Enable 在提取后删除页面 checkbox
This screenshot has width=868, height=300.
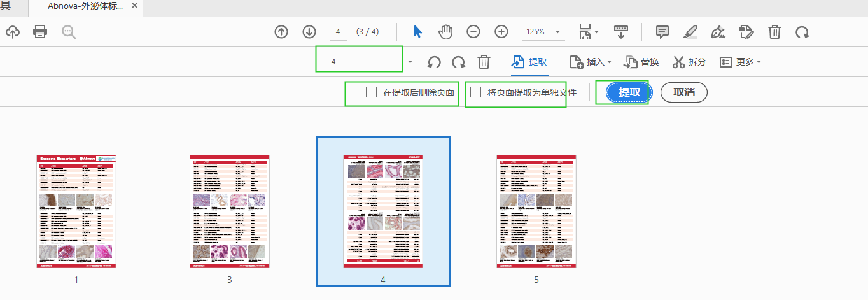tap(372, 92)
